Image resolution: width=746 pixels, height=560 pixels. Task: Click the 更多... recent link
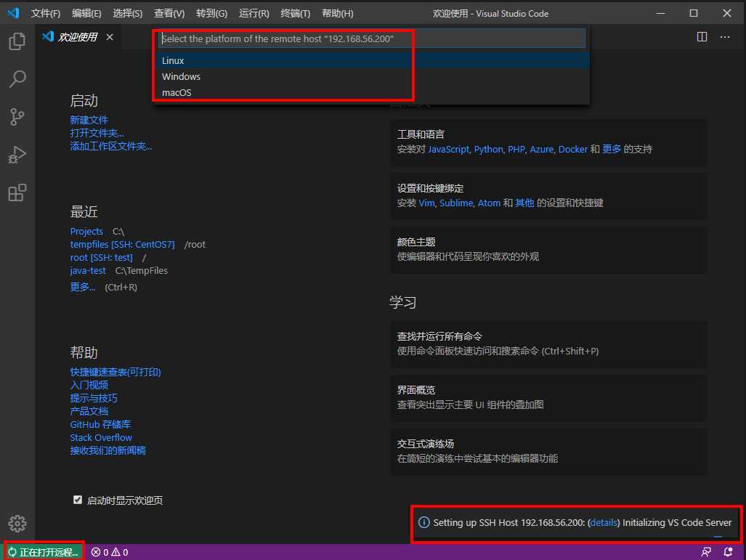tap(82, 287)
